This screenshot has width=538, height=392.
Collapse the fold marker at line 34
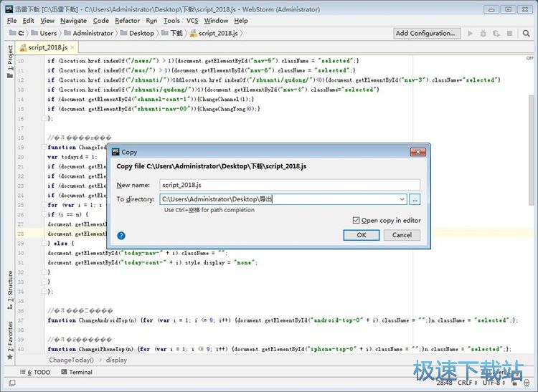tap(44, 291)
